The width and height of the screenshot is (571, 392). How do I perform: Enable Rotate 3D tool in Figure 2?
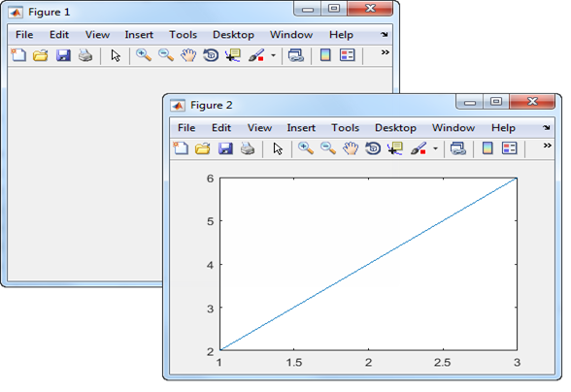[373, 148]
